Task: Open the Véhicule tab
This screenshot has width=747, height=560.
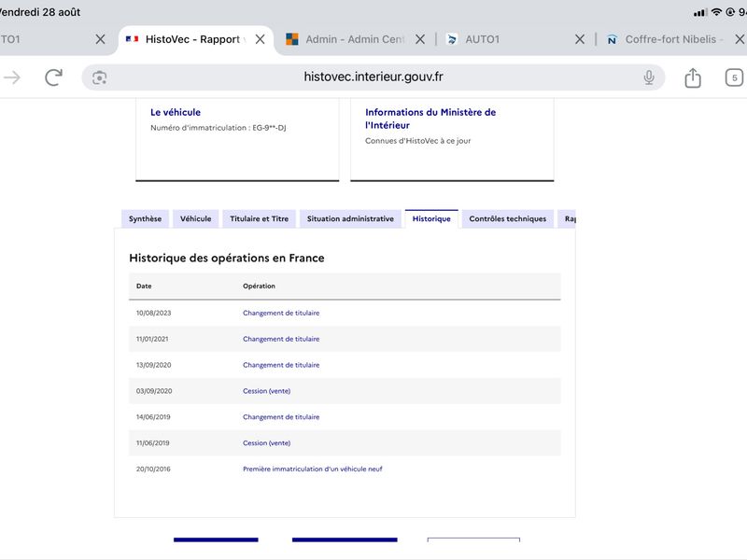Action: tap(195, 218)
